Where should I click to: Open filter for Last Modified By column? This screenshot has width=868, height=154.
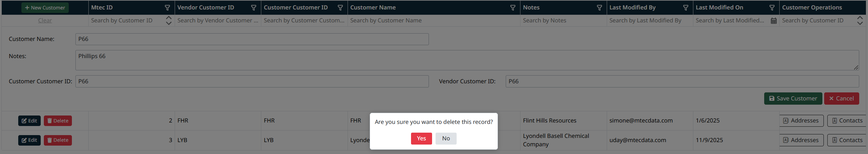(685, 8)
